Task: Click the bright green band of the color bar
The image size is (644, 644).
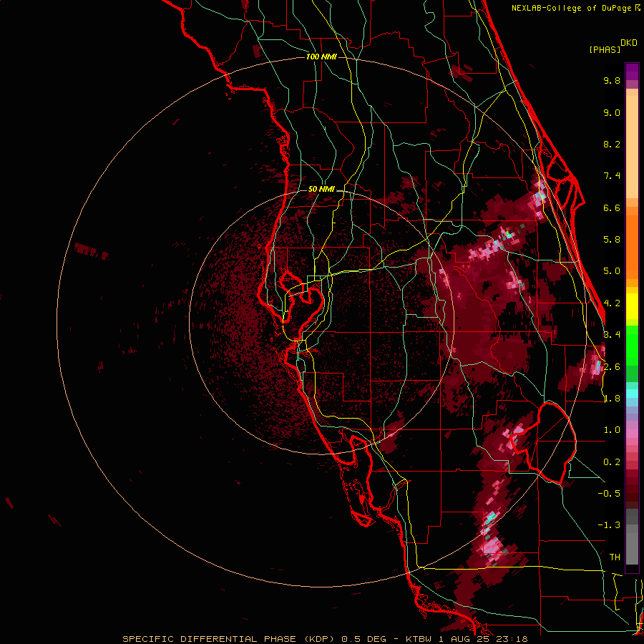Action: coord(632,345)
